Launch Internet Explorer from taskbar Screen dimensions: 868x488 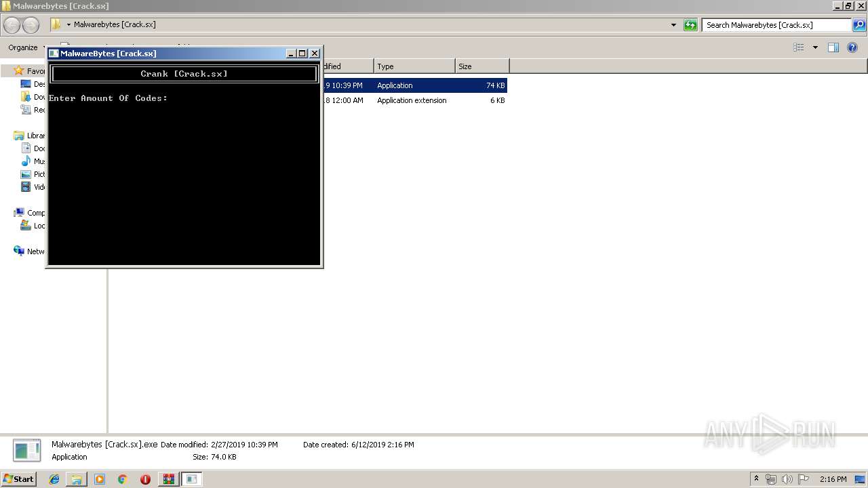[x=54, y=479]
